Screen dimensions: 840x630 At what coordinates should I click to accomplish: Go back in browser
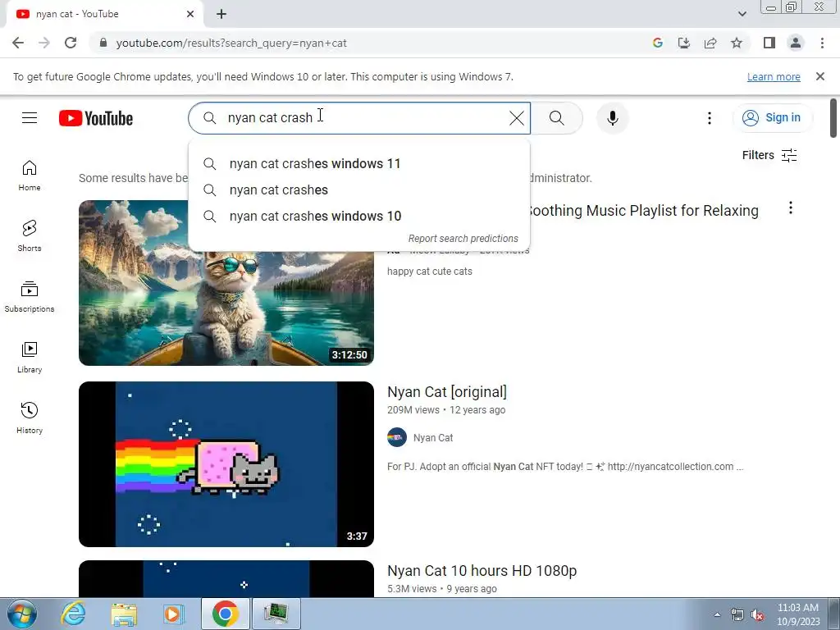[18, 43]
